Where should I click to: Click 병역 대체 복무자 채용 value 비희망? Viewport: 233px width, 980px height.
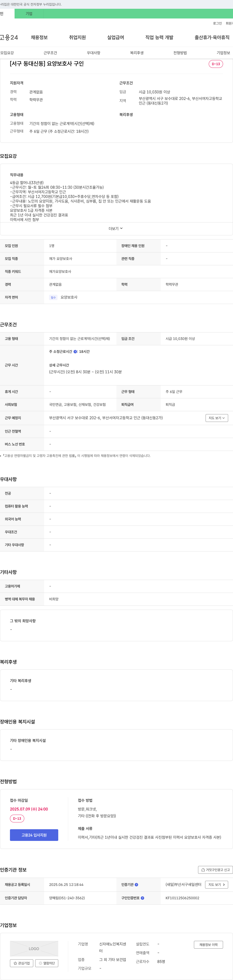click(53, 599)
